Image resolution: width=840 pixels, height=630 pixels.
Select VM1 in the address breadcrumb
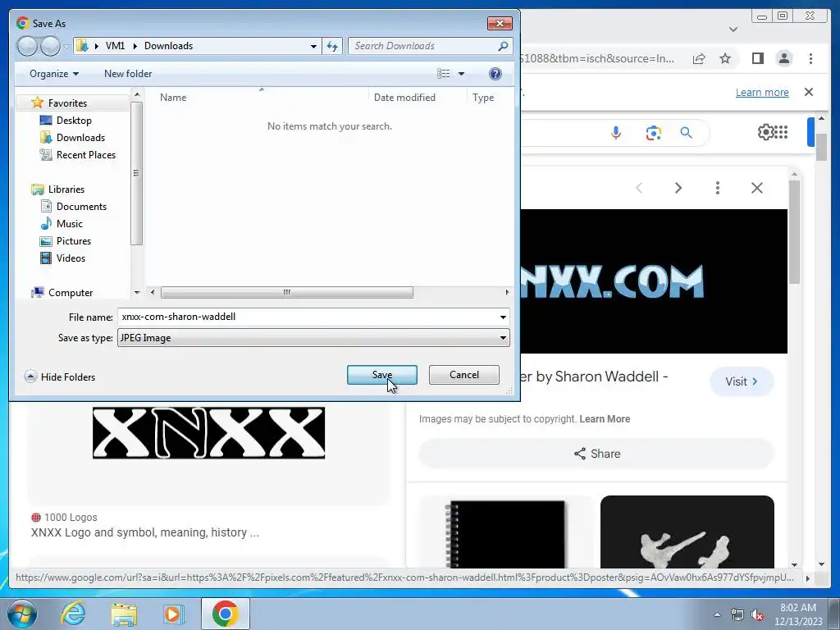click(115, 46)
